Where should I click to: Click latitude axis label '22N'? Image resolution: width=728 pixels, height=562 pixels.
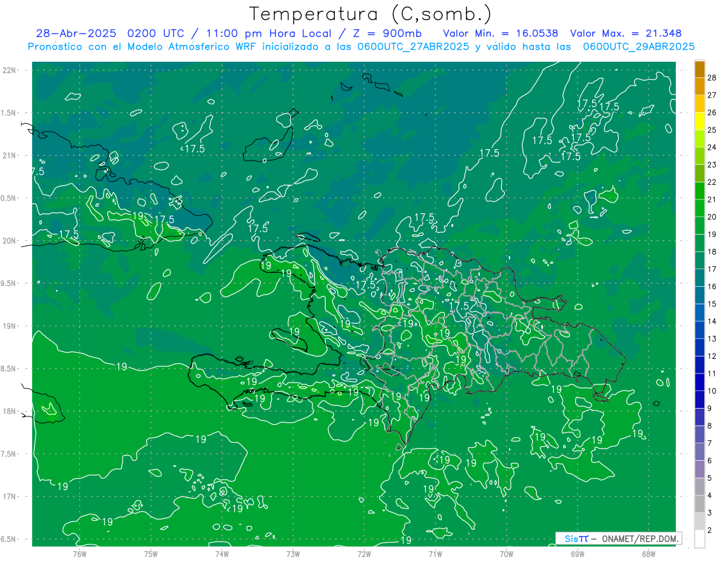pos(9,70)
